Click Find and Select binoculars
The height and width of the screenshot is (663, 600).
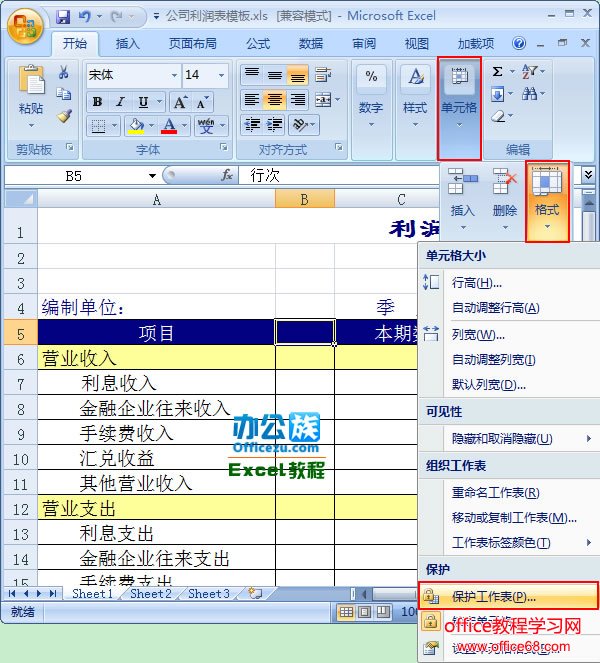point(529,94)
